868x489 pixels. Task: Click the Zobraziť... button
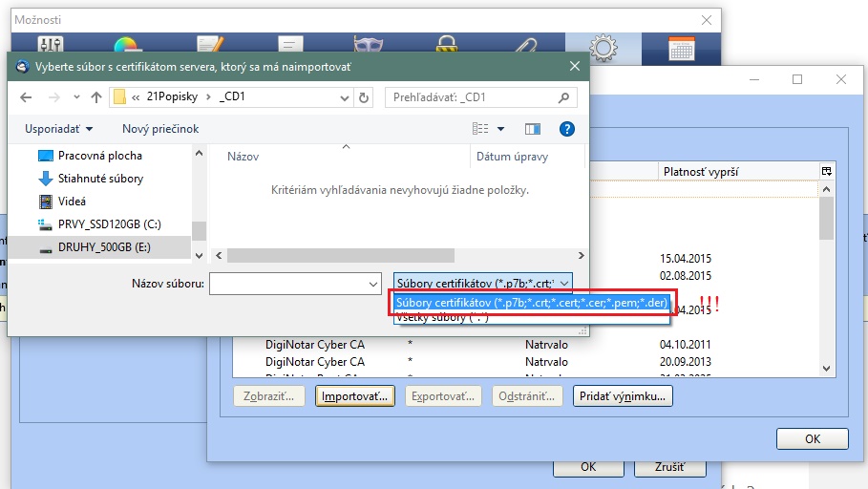tap(269, 396)
